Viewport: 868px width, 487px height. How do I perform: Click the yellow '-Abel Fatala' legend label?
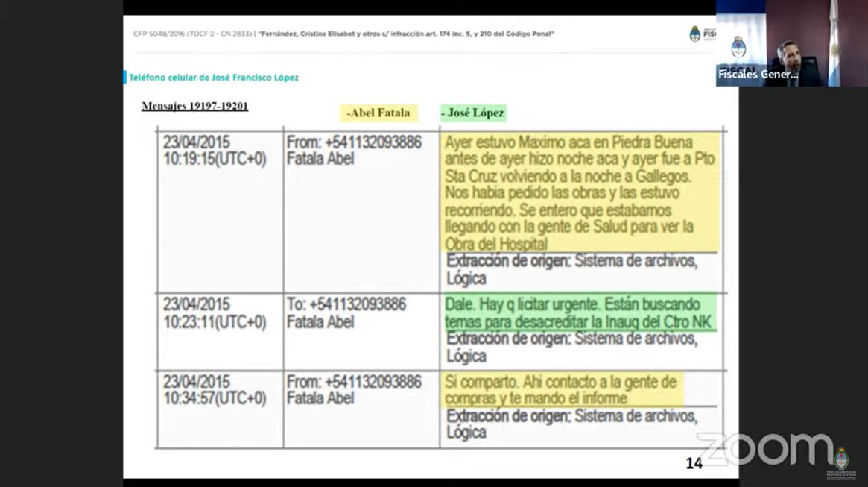pos(378,113)
